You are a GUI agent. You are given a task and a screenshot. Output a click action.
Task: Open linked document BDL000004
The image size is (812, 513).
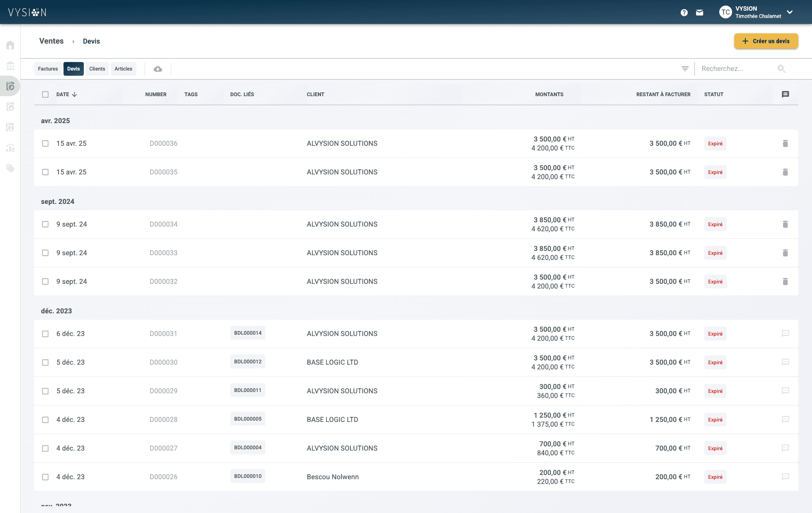(248, 448)
